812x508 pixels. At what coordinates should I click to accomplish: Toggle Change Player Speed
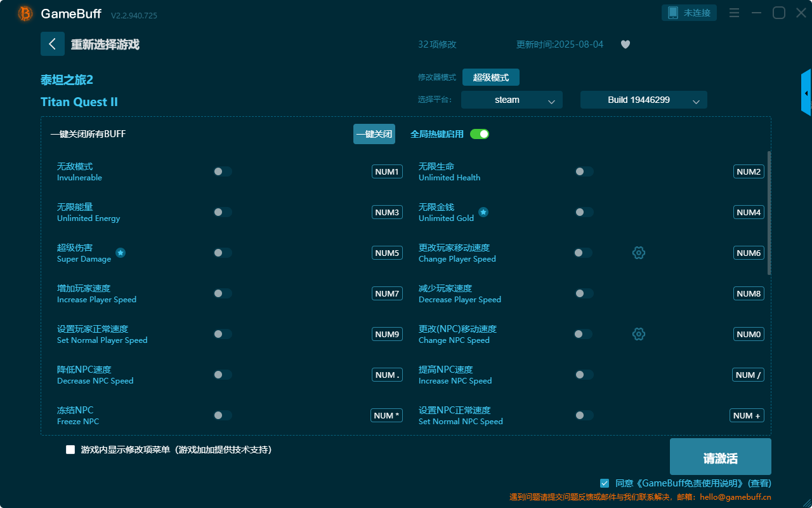coord(583,253)
